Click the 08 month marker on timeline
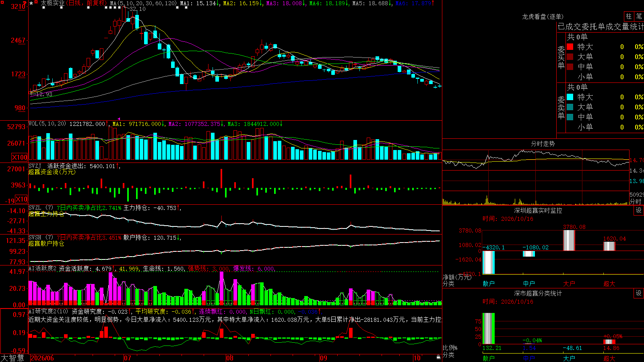 [229, 358]
